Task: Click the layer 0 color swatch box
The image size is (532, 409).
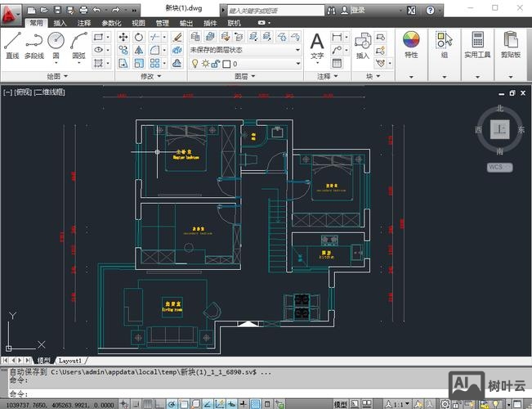Action: click(226, 63)
